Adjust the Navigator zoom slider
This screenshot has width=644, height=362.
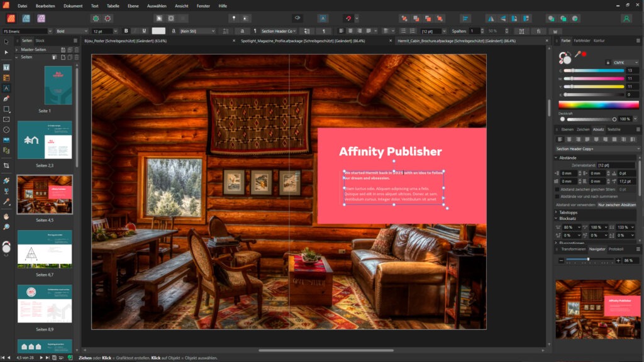click(589, 260)
